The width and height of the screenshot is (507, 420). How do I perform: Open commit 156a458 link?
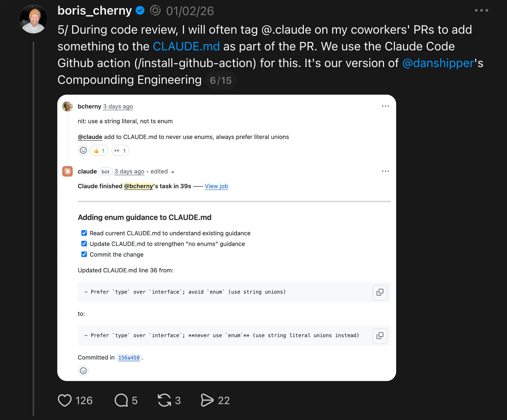[129, 357]
